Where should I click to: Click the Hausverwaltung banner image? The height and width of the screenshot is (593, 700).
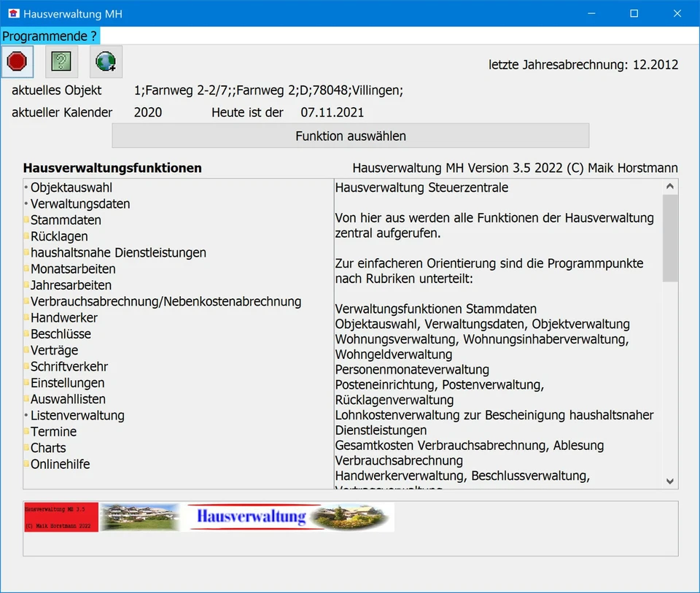(209, 516)
